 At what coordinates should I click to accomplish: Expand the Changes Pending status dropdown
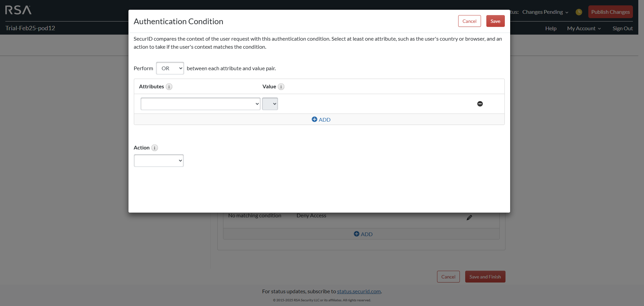[x=566, y=12]
